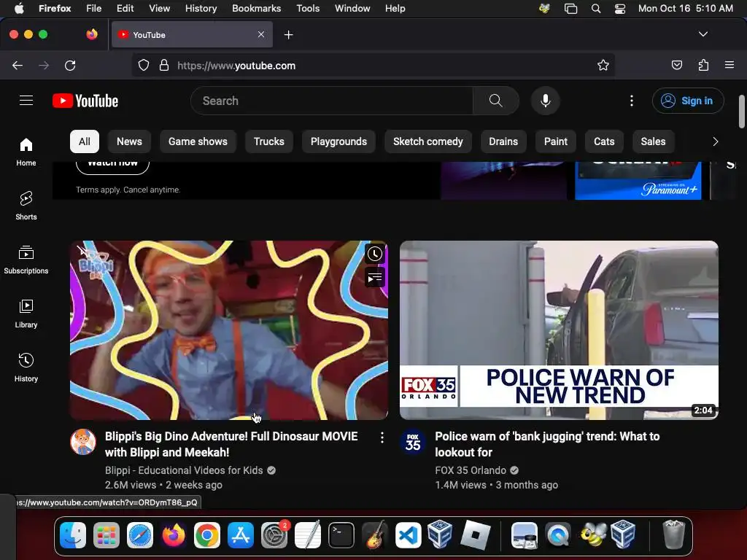
Task: Select the Cats filter chip
Action: click(604, 141)
